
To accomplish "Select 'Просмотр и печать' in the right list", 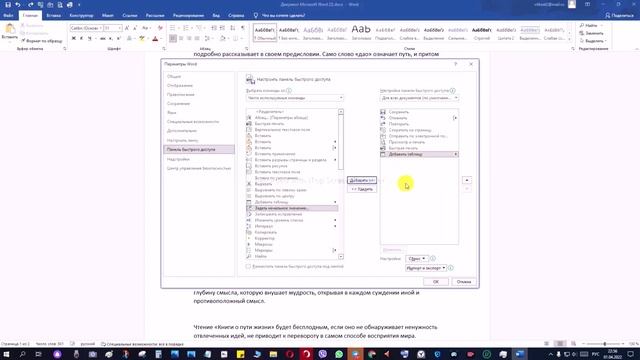I will 419,142.
